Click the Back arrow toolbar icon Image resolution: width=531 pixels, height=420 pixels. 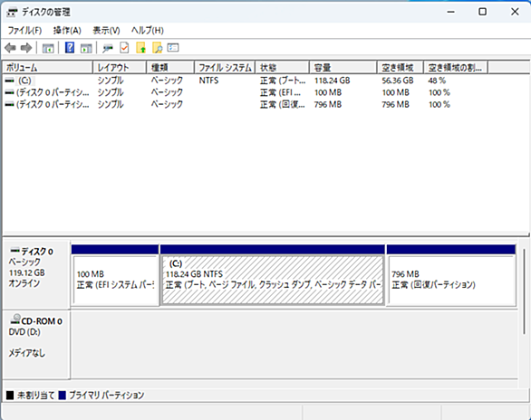[x=11, y=48]
